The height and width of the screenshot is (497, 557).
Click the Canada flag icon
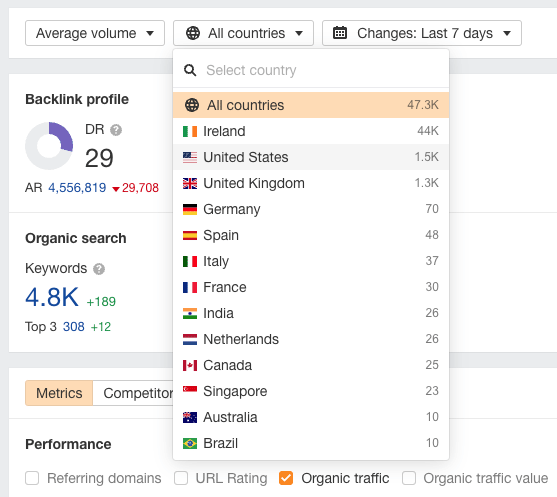tap(190, 365)
